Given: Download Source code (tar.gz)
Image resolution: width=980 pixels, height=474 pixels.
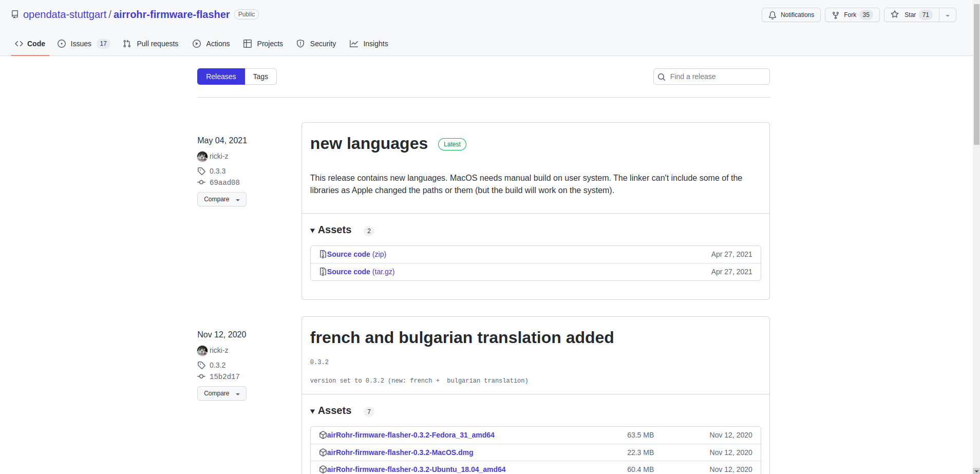Looking at the screenshot, I should coord(361,272).
